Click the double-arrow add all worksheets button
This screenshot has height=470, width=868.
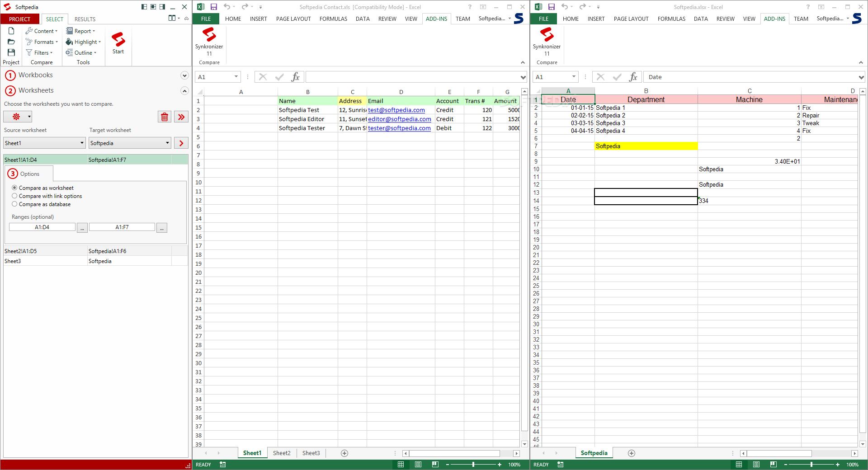[181, 117]
